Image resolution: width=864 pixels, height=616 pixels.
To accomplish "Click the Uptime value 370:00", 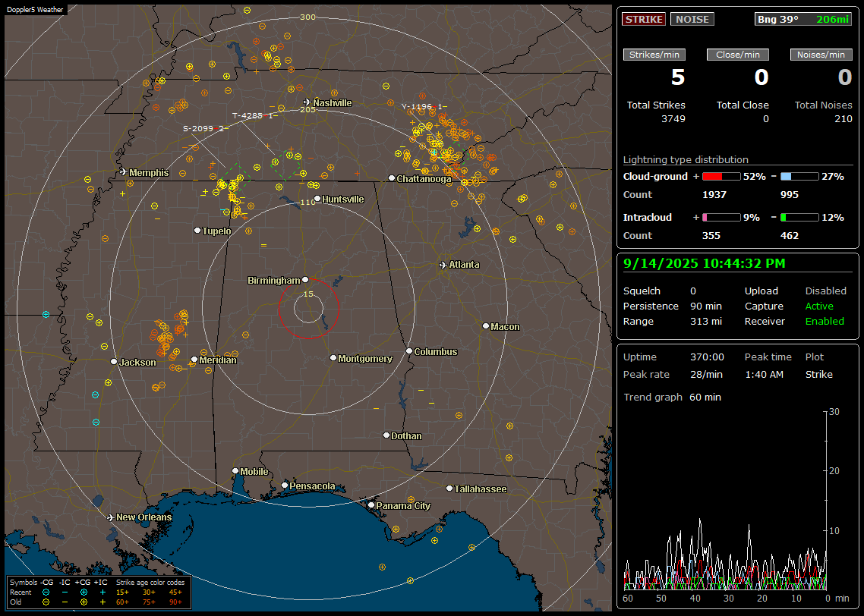I will tap(707, 357).
